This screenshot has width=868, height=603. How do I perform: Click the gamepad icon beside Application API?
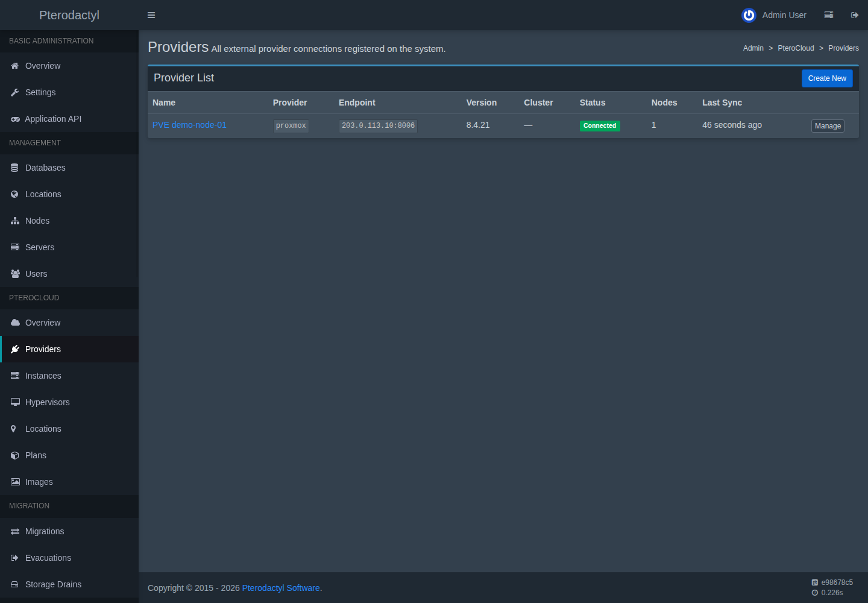point(15,119)
